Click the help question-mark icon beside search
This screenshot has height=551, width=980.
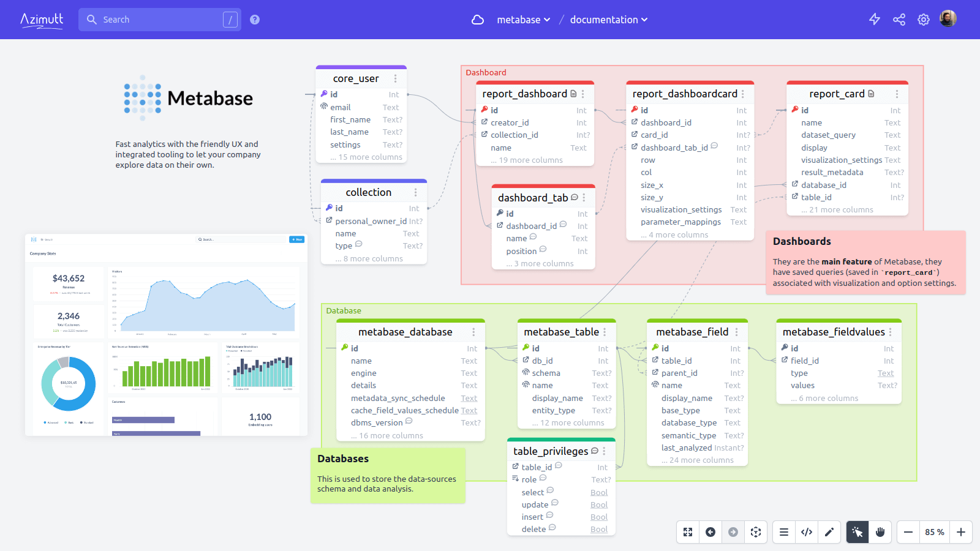point(254,19)
